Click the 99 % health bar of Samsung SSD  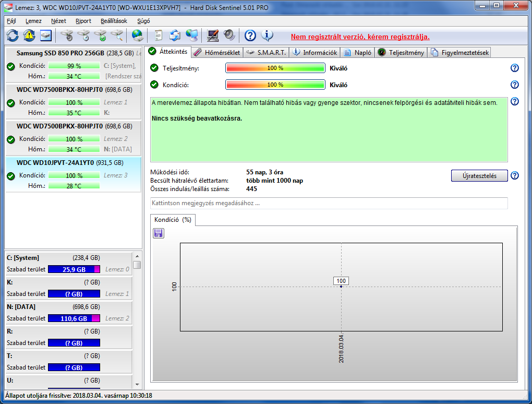pyautogui.click(x=74, y=66)
